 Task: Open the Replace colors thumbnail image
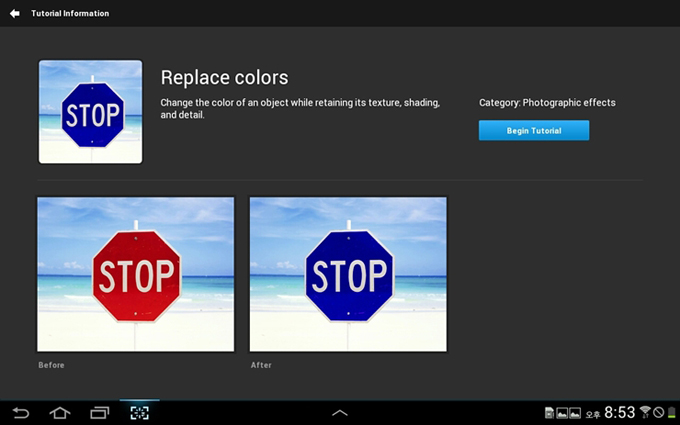pyautogui.click(x=91, y=112)
